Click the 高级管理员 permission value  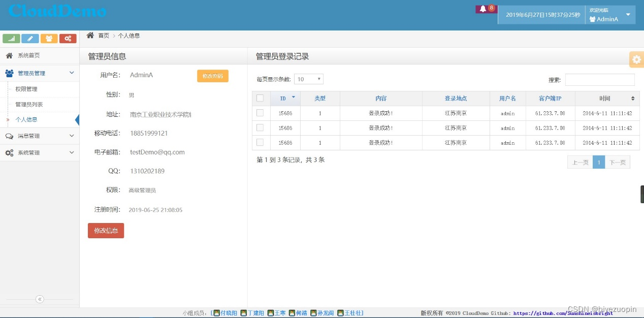click(142, 190)
